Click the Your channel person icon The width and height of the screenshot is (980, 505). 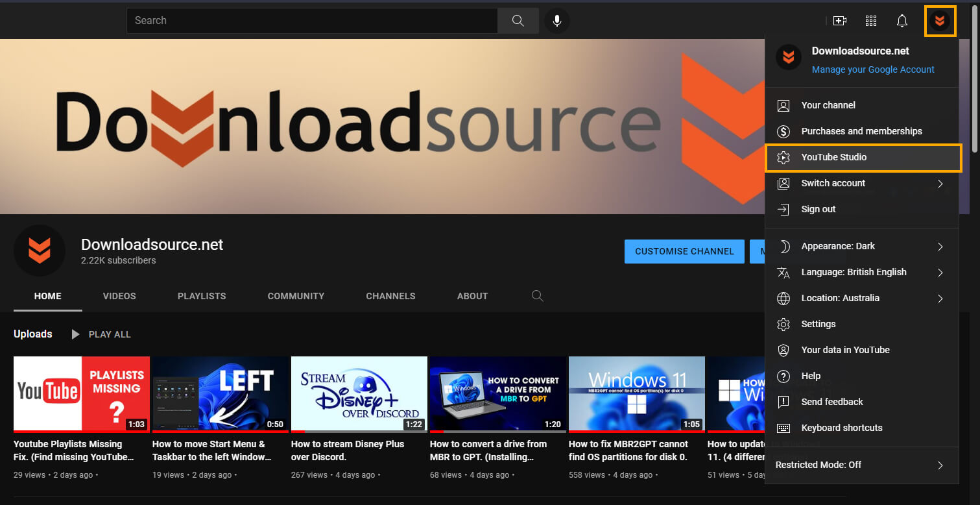point(783,105)
